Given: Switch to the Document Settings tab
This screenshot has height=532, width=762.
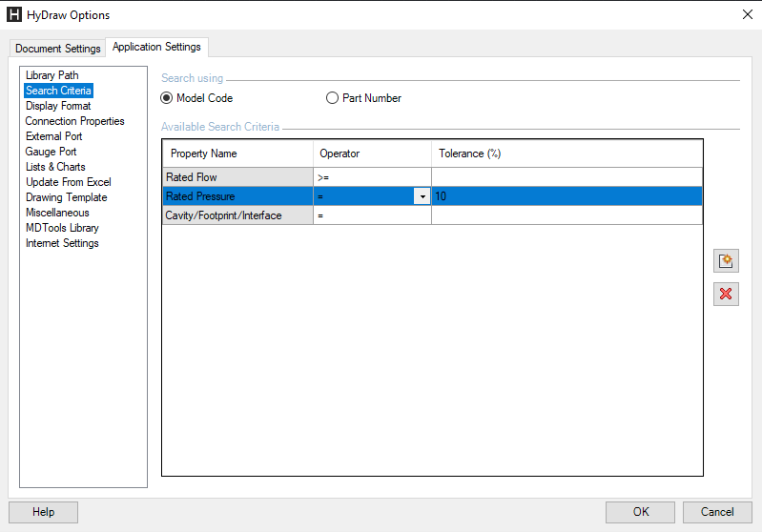Looking at the screenshot, I should tap(57, 49).
